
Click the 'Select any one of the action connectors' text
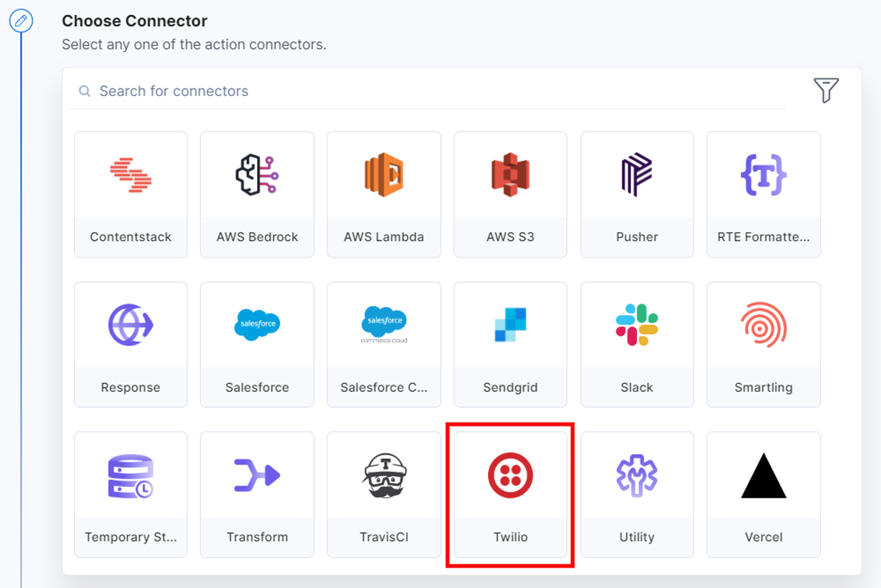click(x=194, y=45)
